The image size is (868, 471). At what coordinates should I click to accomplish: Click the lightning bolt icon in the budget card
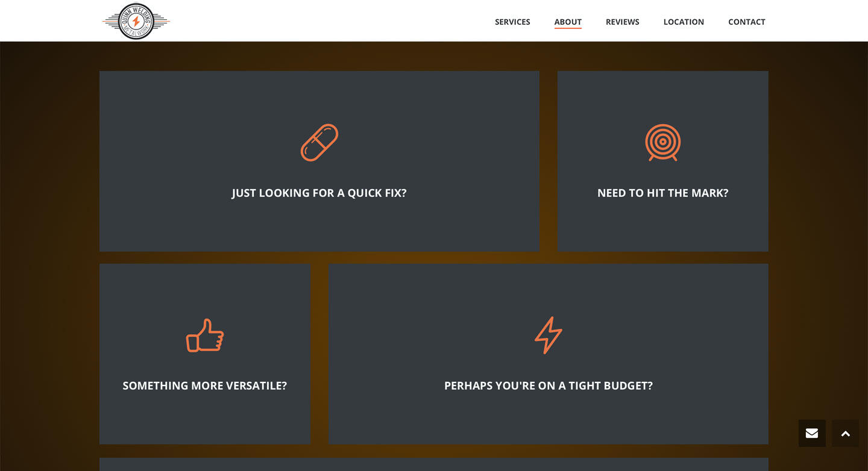pyautogui.click(x=548, y=335)
